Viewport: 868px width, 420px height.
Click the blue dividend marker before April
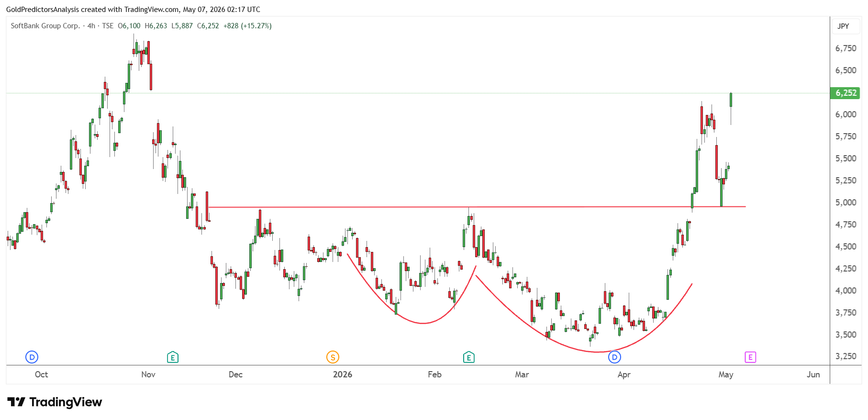pyautogui.click(x=614, y=357)
